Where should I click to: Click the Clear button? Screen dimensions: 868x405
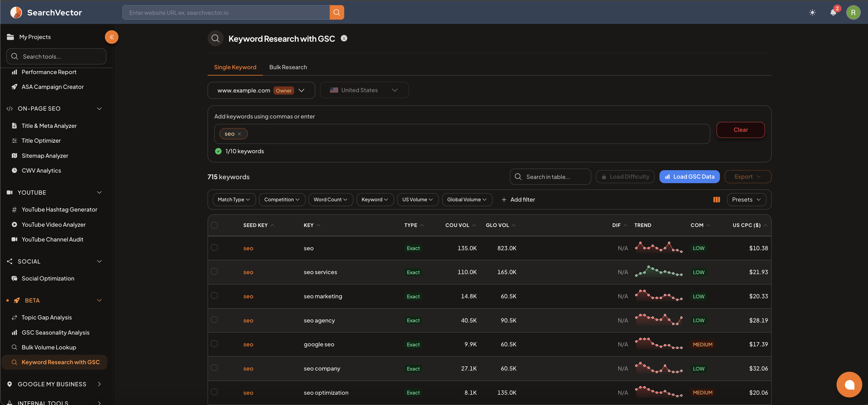pyautogui.click(x=740, y=130)
